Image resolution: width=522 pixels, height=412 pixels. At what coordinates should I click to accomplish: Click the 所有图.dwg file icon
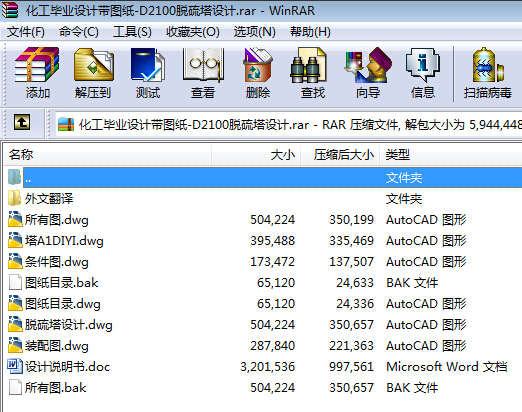(x=15, y=219)
